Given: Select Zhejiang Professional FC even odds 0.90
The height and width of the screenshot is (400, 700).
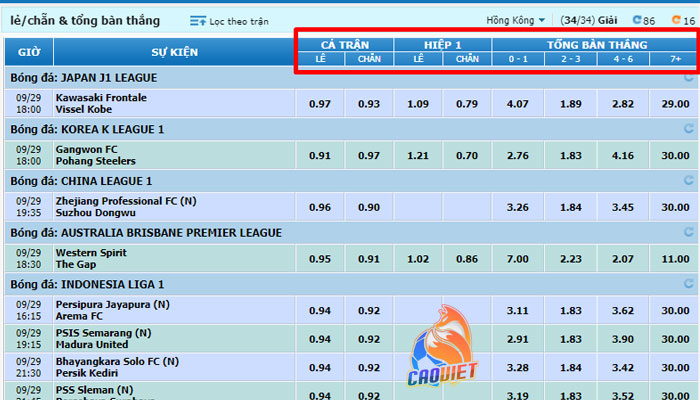Looking at the screenshot, I should pyautogui.click(x=369, y=207).
